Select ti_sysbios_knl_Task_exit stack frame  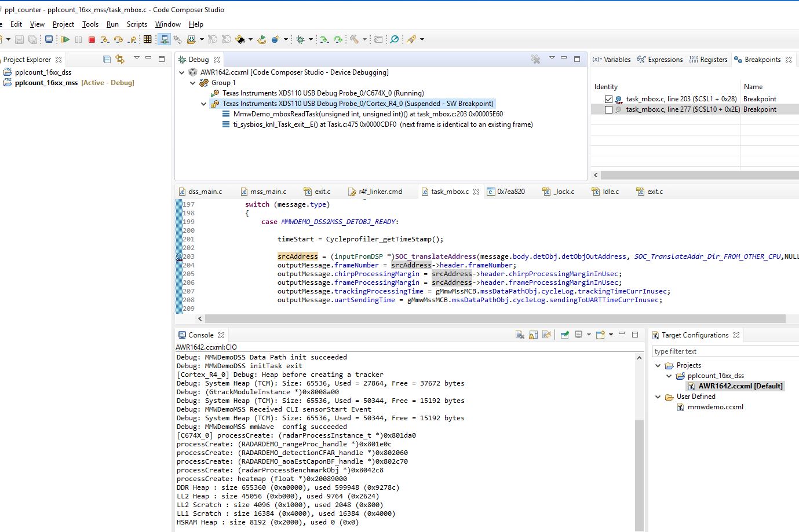click(378, 124)
